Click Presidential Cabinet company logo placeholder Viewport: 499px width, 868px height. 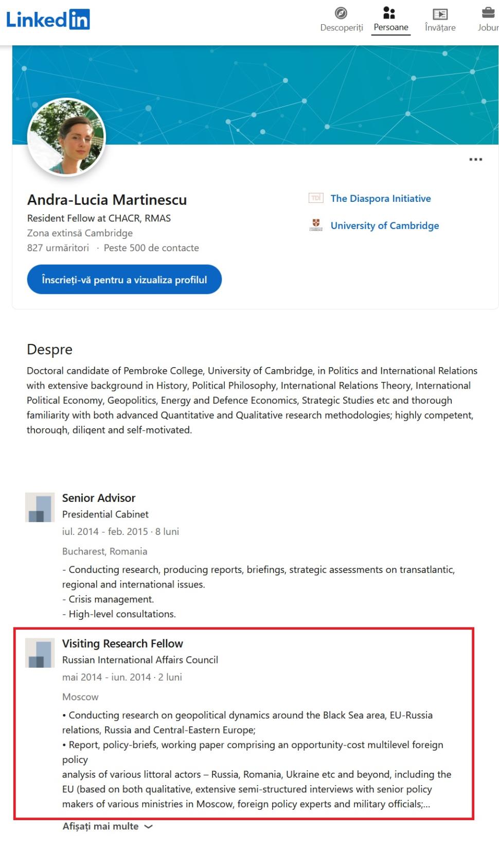(40, 508)
